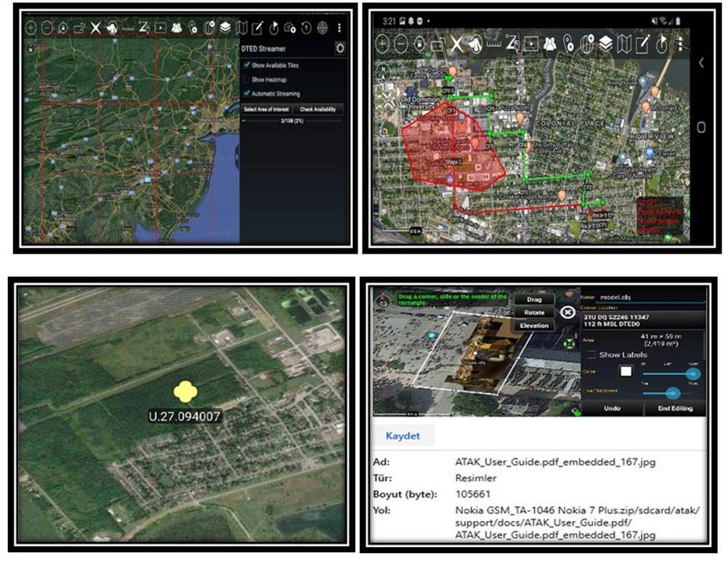This screenshot has width=728, height=561.
Task: Click the pencil edit icon in DTED Streamer toolbar
Action: click(x=257, y=28)
